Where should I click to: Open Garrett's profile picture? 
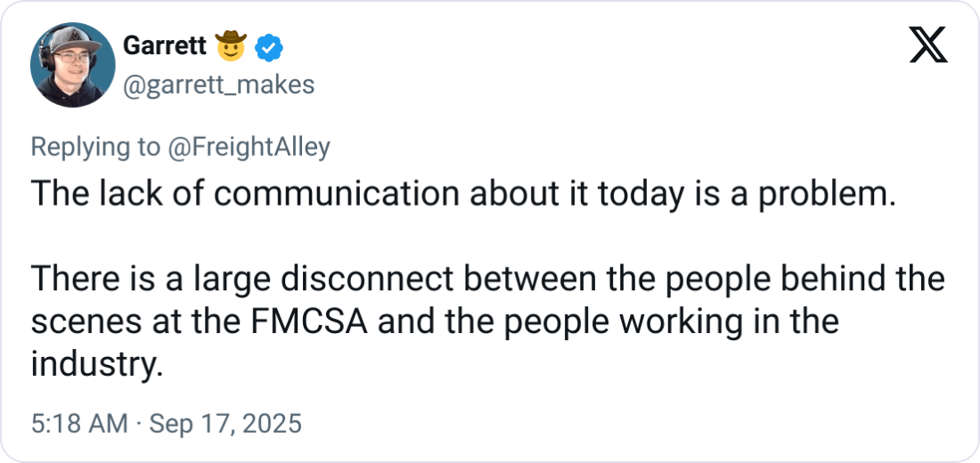[x=72, y=65]
